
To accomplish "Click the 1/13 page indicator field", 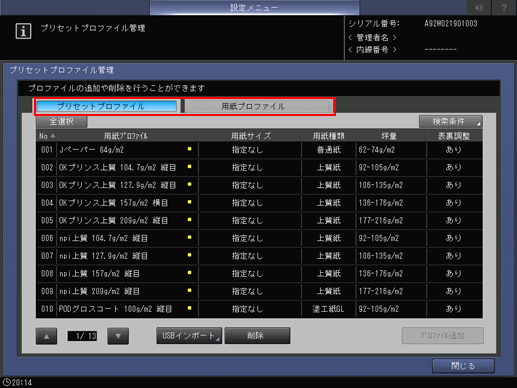I will [x=82, y=336].
